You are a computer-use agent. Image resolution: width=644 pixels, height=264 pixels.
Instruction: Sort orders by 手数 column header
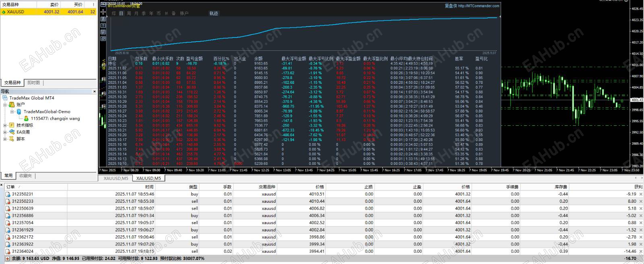[x=216, y=187]
